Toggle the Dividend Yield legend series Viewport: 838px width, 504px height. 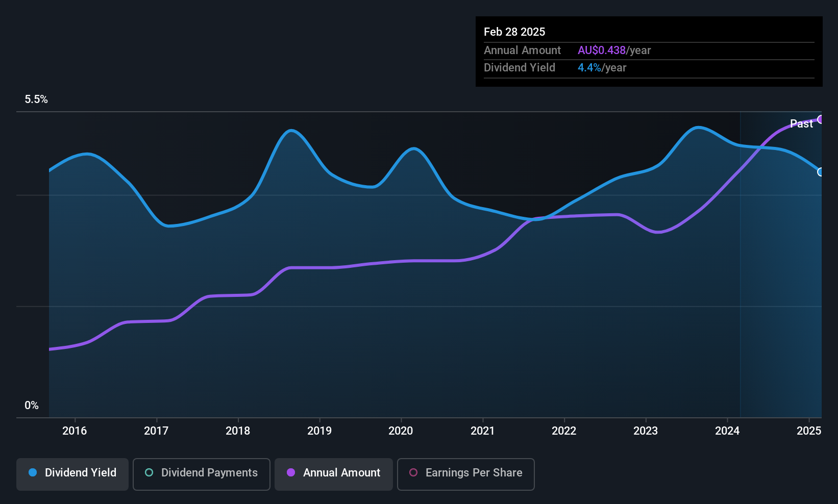point(72,473)
